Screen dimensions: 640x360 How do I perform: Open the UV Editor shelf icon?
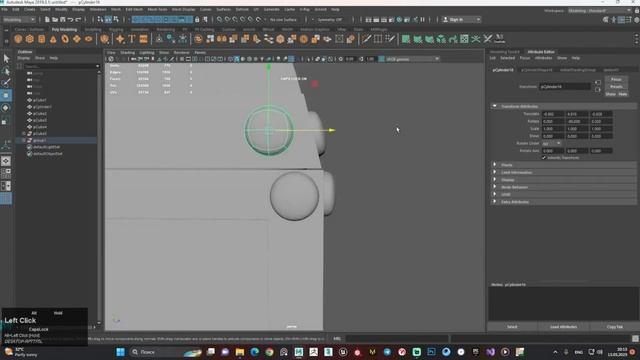(464, 39)
